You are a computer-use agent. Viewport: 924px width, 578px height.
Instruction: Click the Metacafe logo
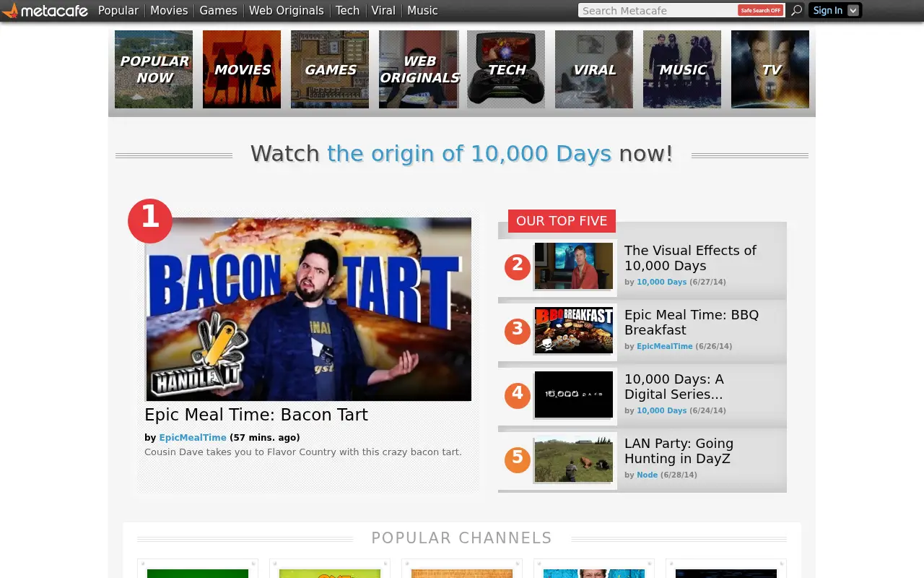pyautogui.click(x=45, y=11)
